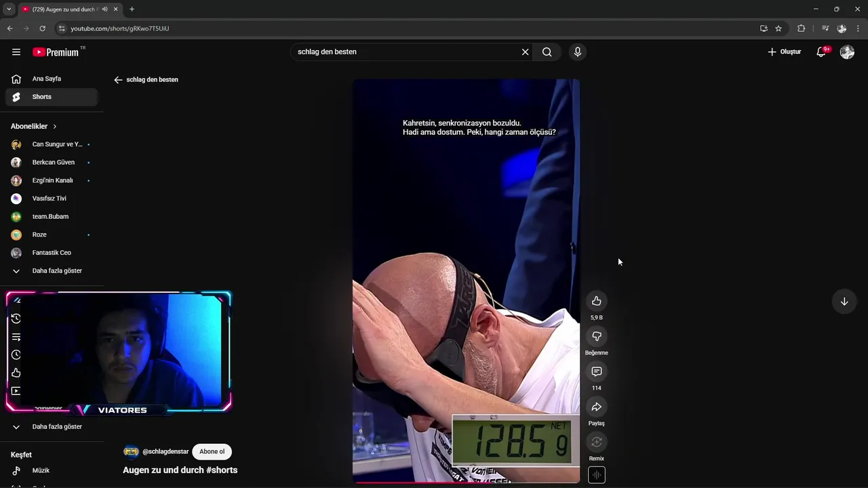
Task: Go to next short with down arrow
Action: point(844,302)
